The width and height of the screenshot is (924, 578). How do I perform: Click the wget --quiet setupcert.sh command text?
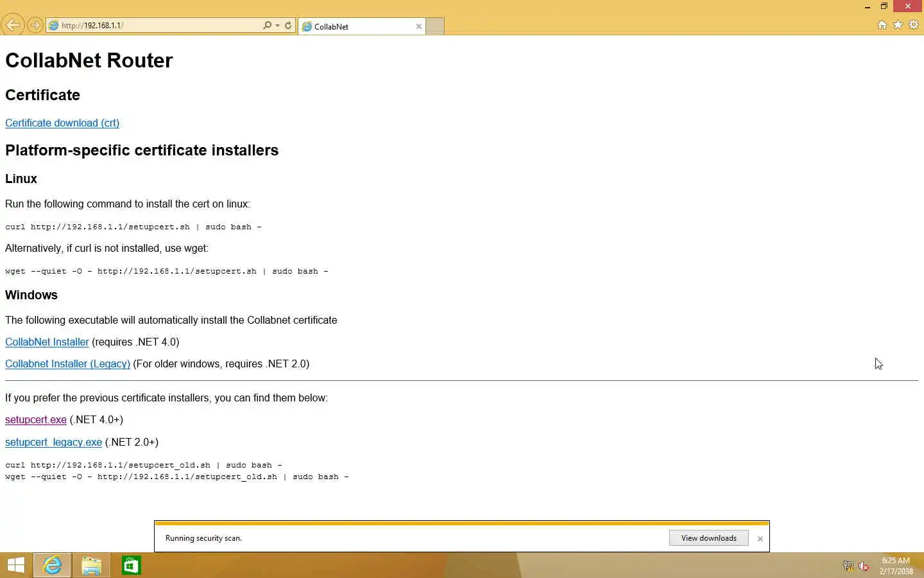point(166,271)
